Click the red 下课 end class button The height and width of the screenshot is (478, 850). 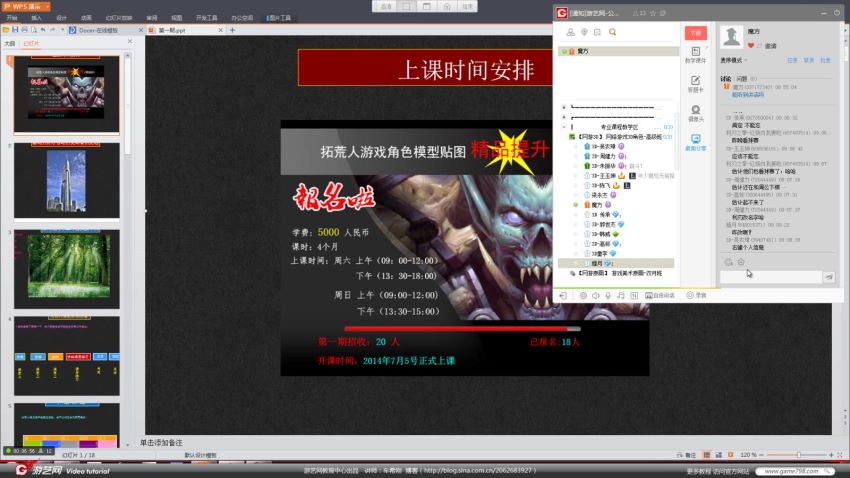[696, 33]
